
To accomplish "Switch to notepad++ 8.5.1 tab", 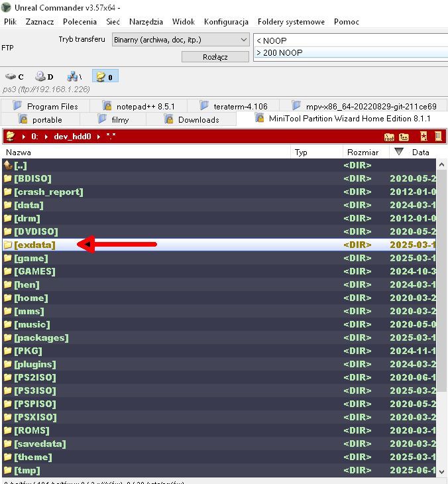I will [139, 106].
